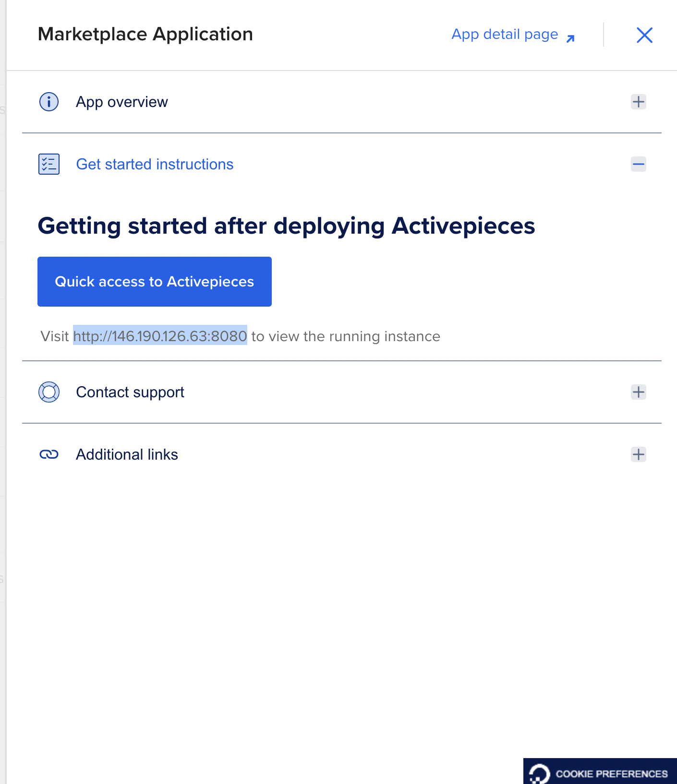Viewport: 677px width, 784px height.
Task: Select the Get started instructions heading
Action: point(155,164)
